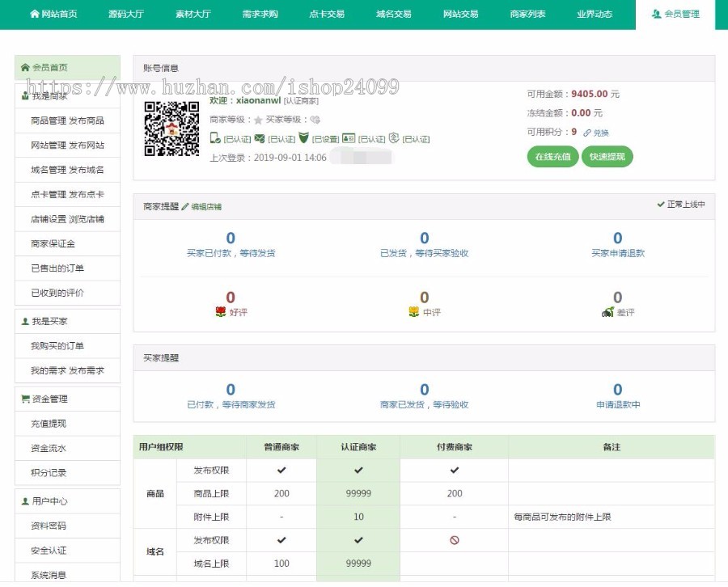Click the user icon beside 用户中心
Image resolution: width=728 pixels, height=587 pixels.
pyautogui.click(x=25, y=501)
